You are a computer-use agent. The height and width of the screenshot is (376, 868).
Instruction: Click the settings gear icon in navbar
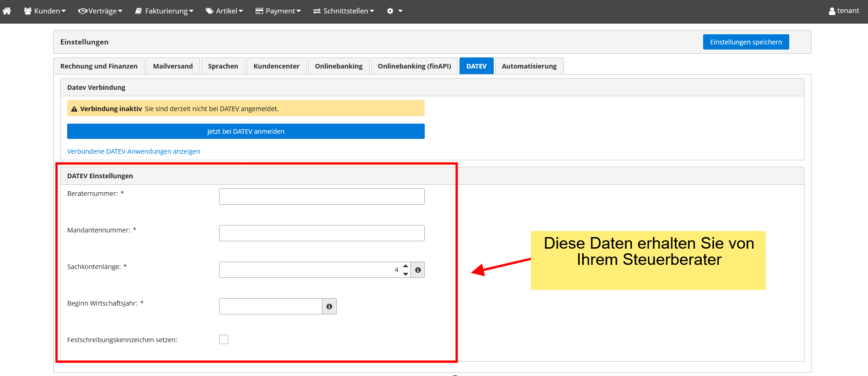[390, 11]
